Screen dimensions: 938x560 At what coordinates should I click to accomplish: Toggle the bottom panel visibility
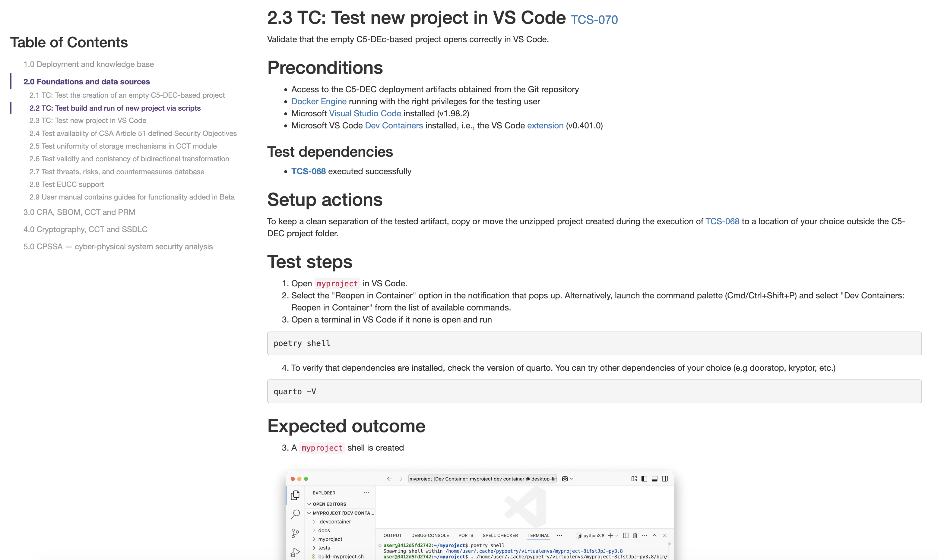tap(654, 479)
